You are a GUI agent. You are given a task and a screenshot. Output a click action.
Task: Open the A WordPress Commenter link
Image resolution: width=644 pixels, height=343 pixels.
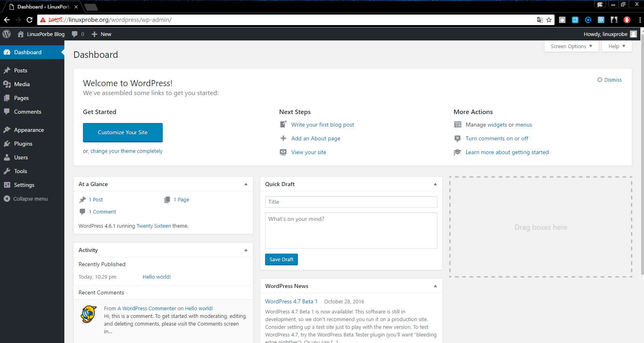click(147, 308)
